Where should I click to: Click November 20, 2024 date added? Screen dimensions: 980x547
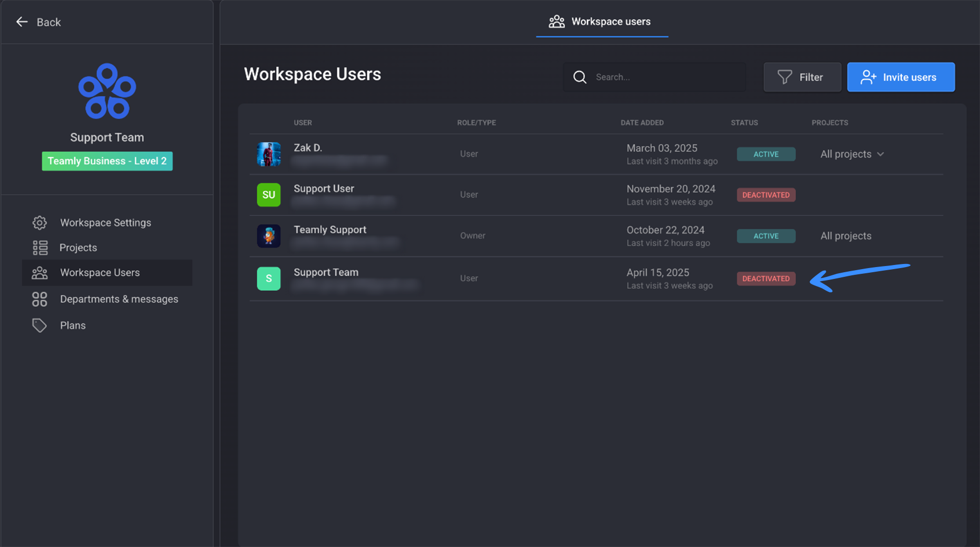pyautogui.click(x=671, y=189)
